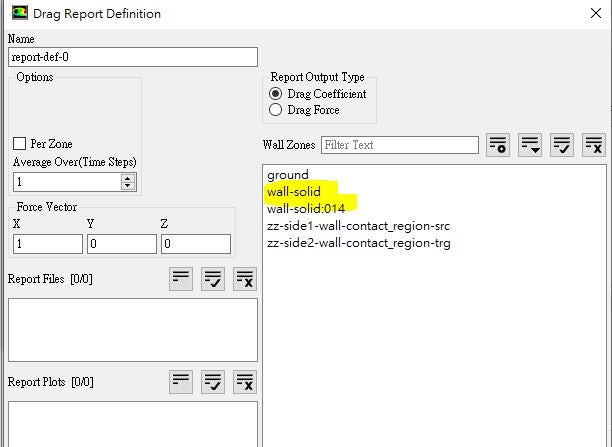The height and width of the screenshot is (447, 612).
Task: Open the Wall Zones filter options dropdown
Action: tap(530, 145)
